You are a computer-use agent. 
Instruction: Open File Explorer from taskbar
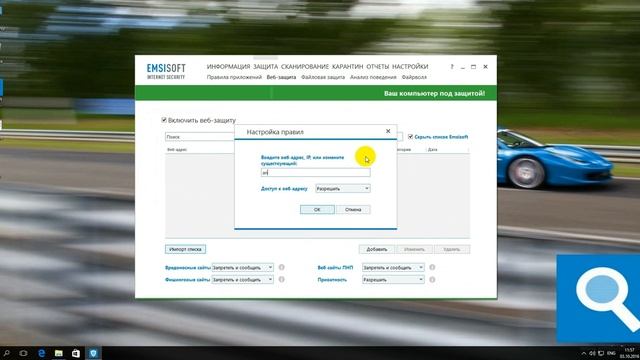(x=59, y=353)
